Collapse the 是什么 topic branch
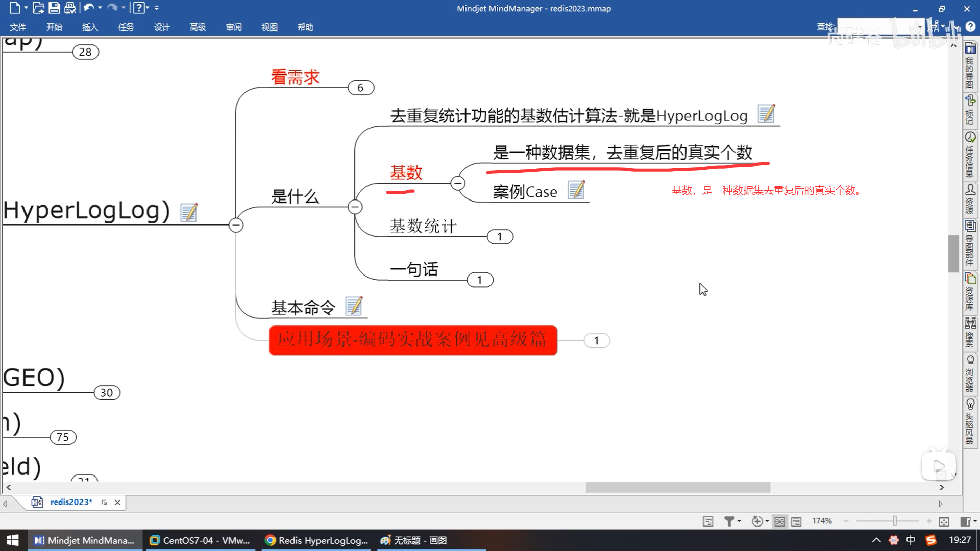The height and width of the screenshot is (551, 980). [355, 207]
